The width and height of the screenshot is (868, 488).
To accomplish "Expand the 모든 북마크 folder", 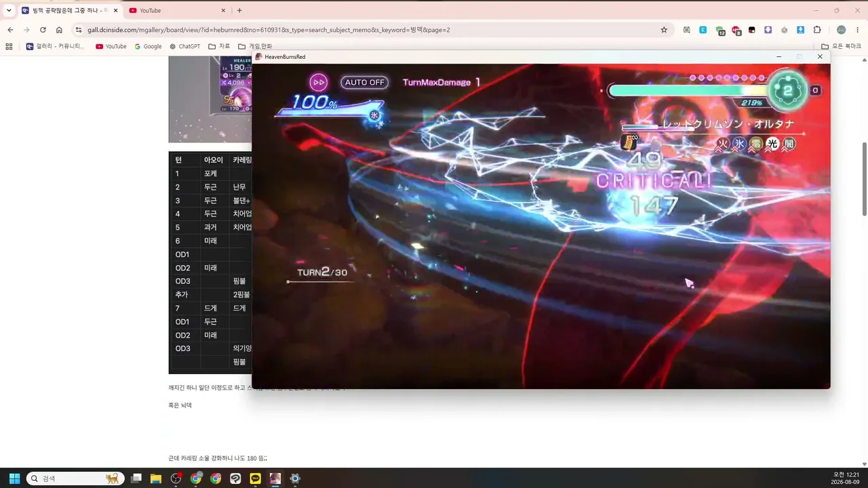I will click(x=841, y=46).
